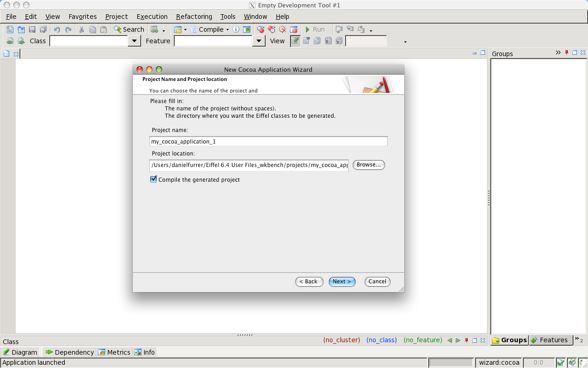Viewport: 588px width, 368px height.
Task: Open the Project menu
Action: (117, 17)
